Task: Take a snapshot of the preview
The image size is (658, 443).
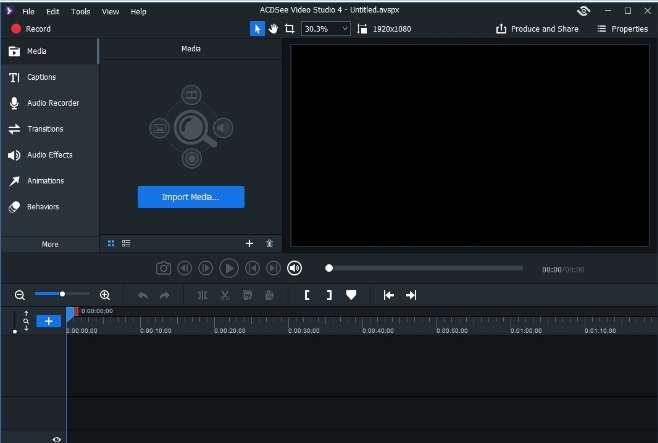Action: tap(163, 268)
